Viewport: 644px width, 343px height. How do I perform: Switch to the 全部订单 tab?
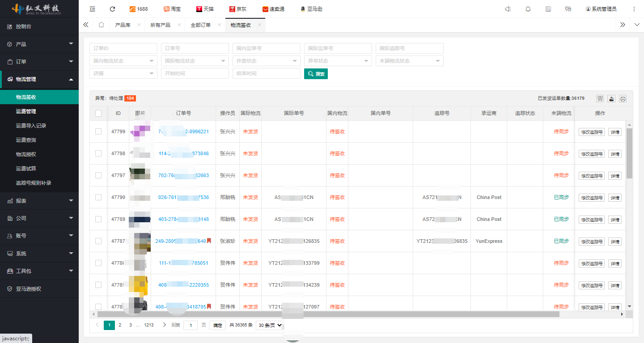point(200,25)
